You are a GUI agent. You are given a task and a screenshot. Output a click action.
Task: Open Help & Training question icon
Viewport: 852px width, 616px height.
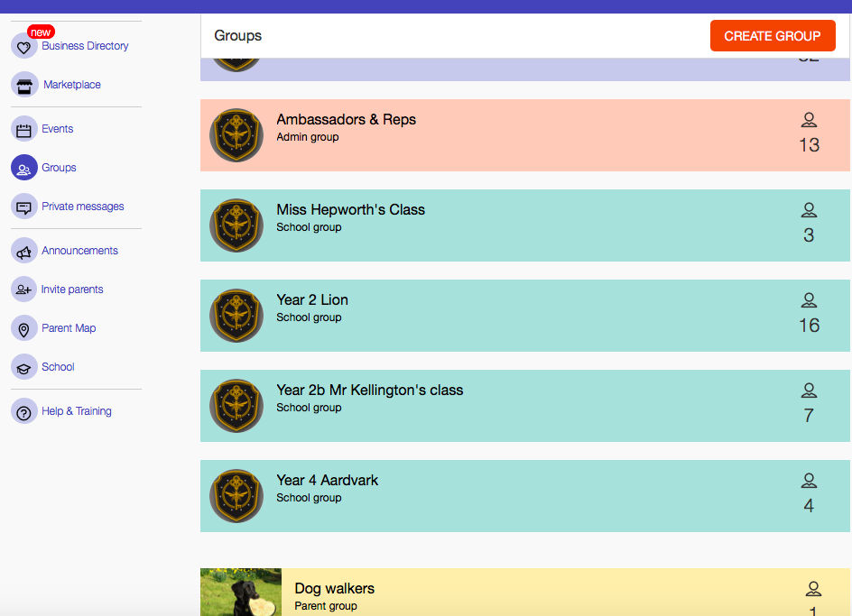coord(23,412)
